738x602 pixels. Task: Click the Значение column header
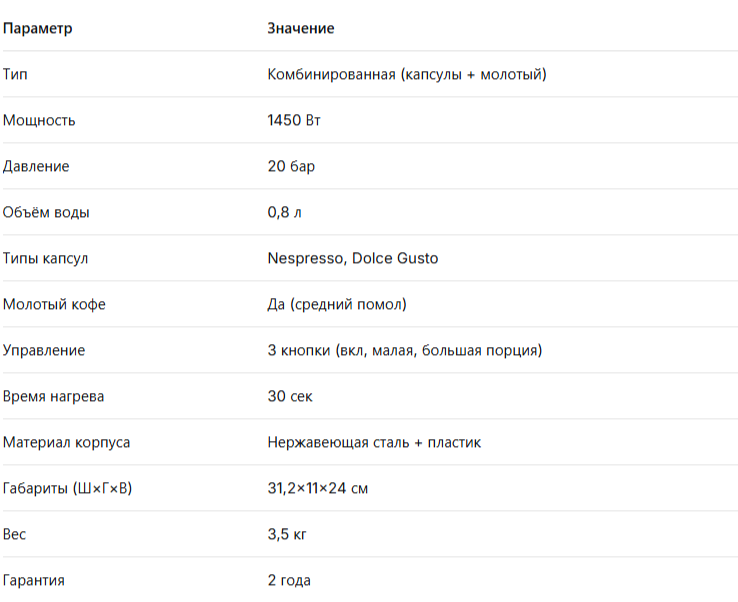(301, 28)
